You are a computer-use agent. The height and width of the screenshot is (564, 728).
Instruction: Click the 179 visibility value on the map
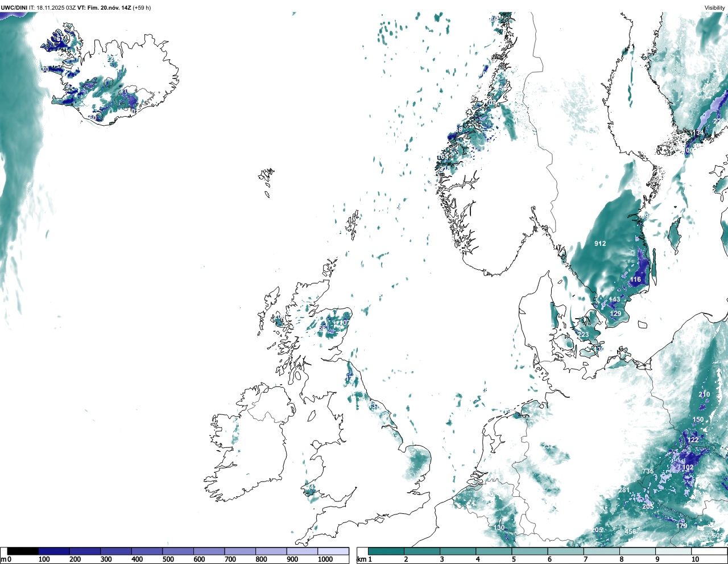click(681, 526)
